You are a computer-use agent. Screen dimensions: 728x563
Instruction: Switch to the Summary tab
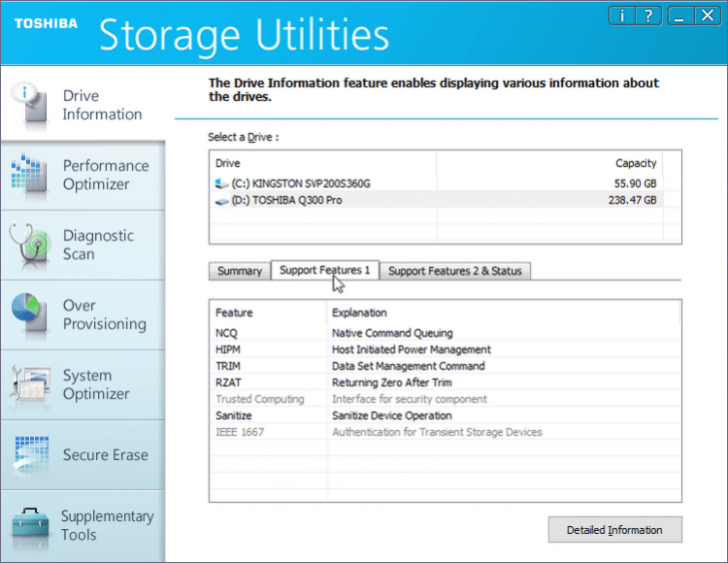click(240, 271)
